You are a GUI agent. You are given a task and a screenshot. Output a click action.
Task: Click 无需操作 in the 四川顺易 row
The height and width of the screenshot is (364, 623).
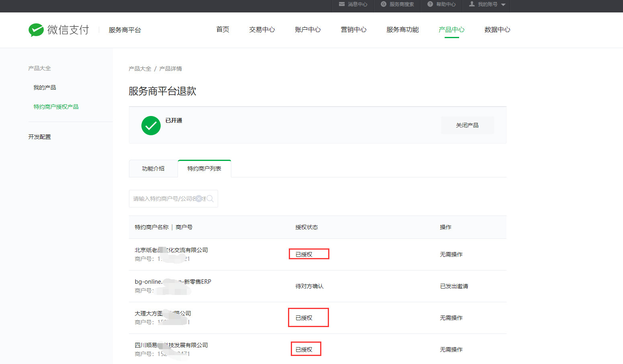click(x=451, y=350)
